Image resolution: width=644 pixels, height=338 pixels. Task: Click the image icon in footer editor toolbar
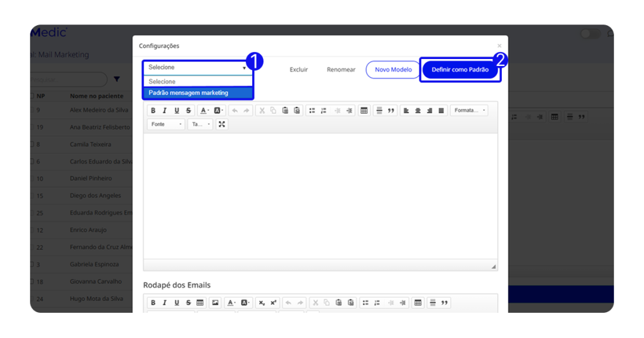tap(215, 303)
